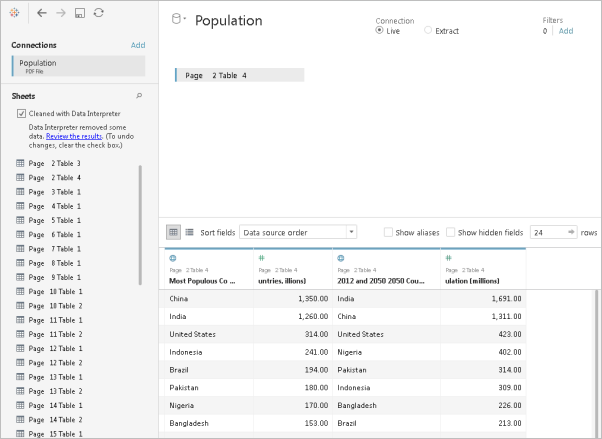602x439 pixels.
Task: Select the Extract connection option
Action: (429, 31)
